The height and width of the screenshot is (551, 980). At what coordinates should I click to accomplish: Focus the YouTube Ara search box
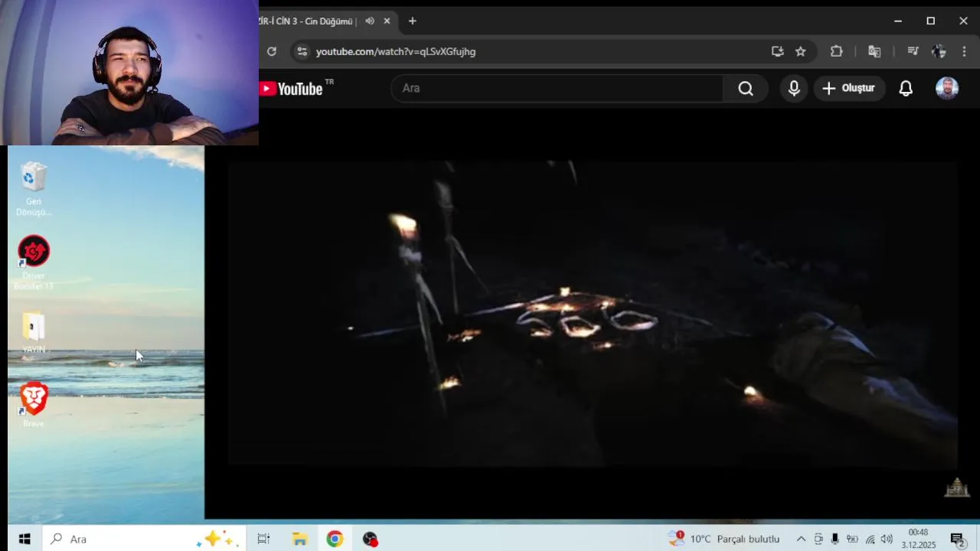coord(557,88)
